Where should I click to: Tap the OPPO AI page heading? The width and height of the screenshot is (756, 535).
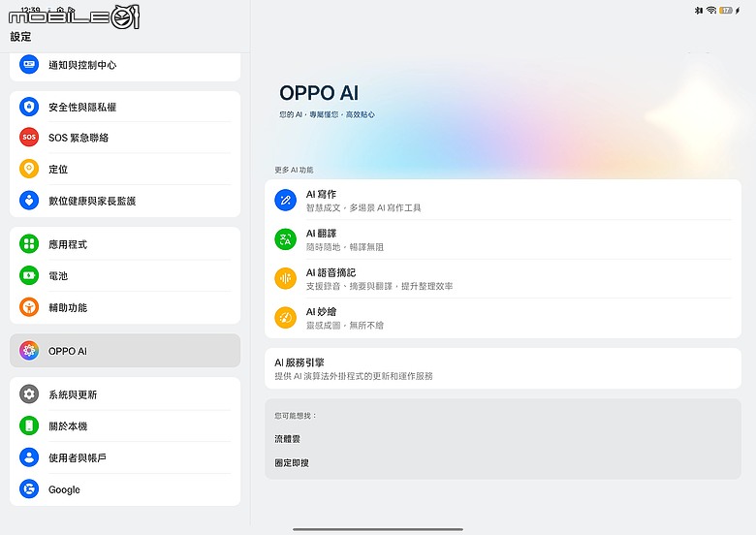click(x=319, y=93)
